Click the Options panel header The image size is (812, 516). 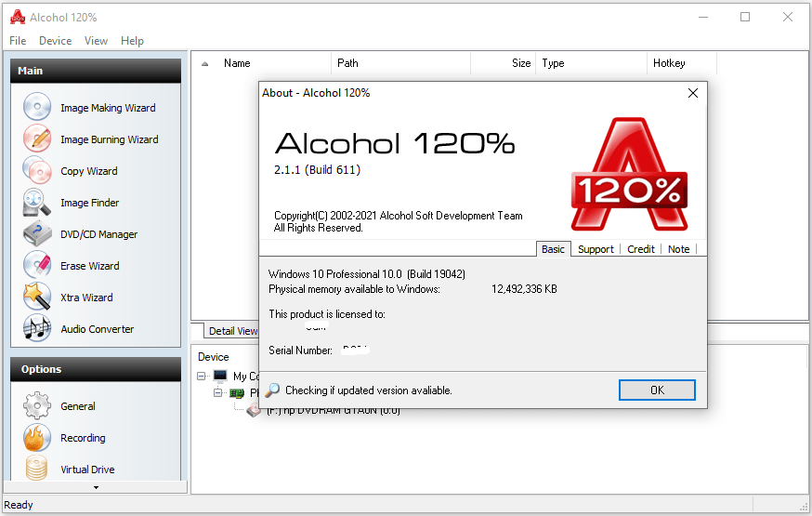point(96,369)
